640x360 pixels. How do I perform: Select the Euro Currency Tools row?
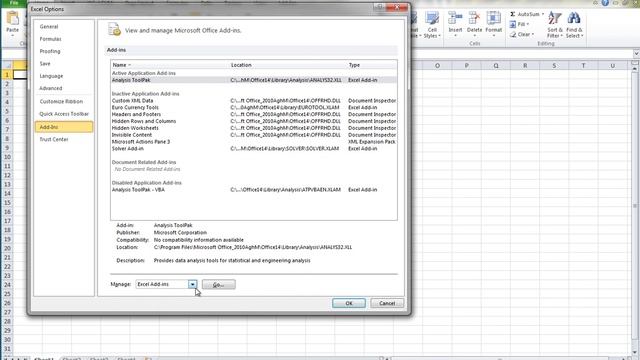253,107
